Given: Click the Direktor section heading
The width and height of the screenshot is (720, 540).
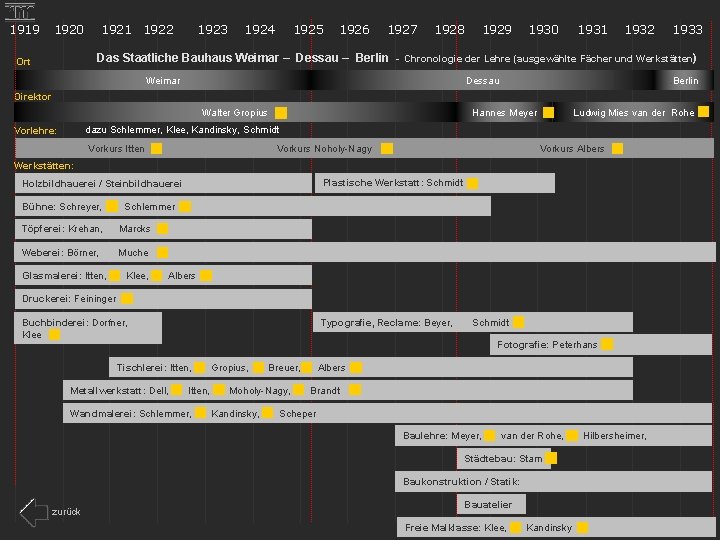Looking at the screenshot, I should 33,97.
